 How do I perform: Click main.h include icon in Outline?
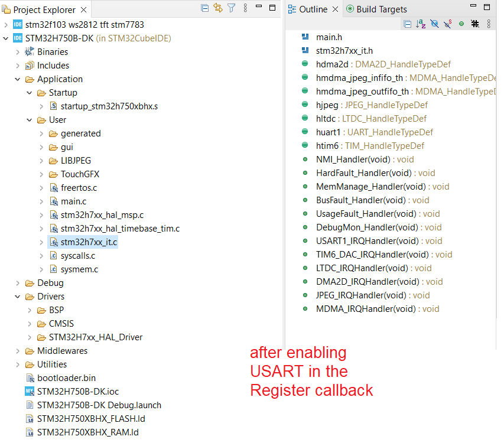click(305, 37)
